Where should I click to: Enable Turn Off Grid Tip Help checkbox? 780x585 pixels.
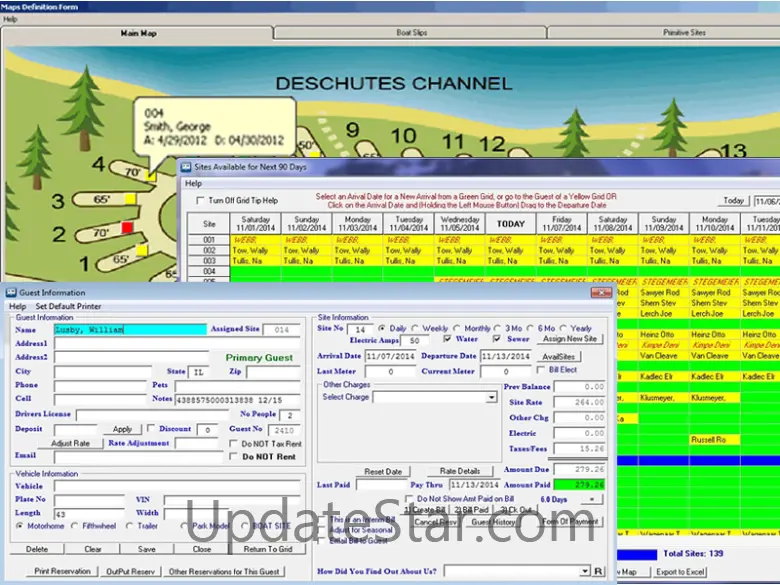201,202
